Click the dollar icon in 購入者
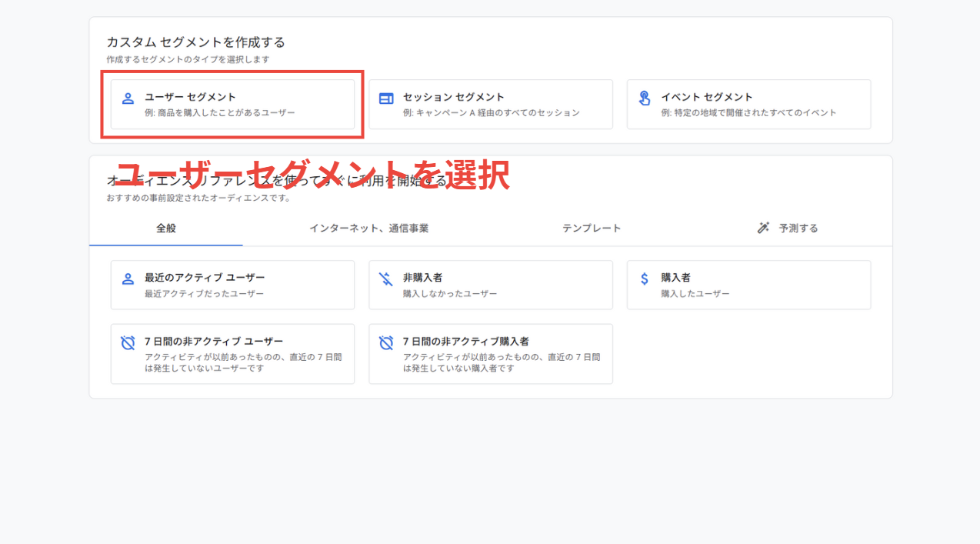 click(645, 279)
